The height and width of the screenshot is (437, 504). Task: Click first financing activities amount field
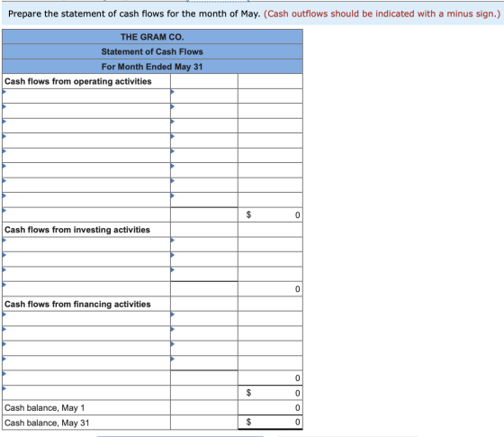tap(204, 319)
